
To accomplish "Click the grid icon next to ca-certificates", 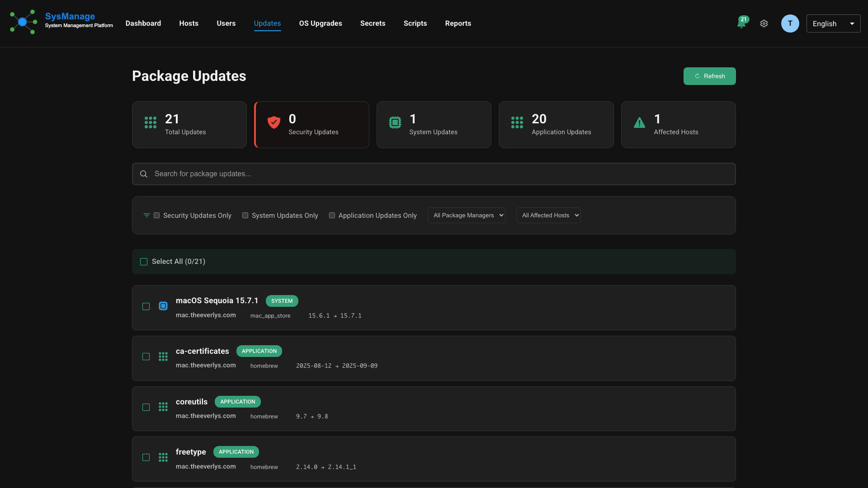I will (163, 357).
